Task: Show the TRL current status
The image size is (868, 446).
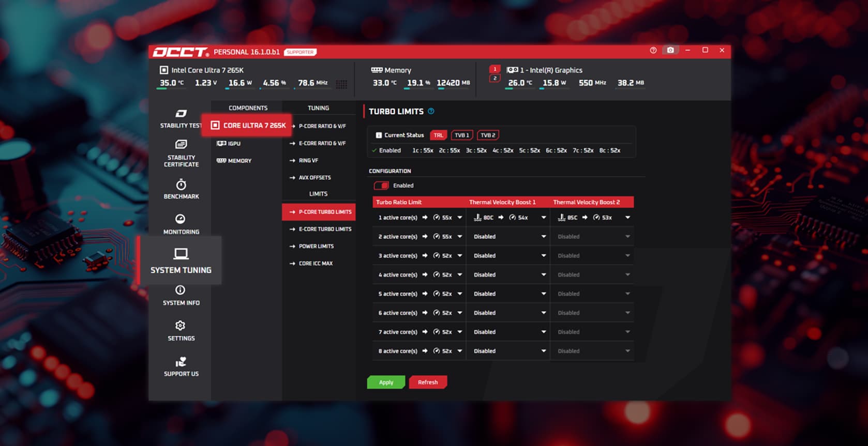Action: click(x=438, y=135)
